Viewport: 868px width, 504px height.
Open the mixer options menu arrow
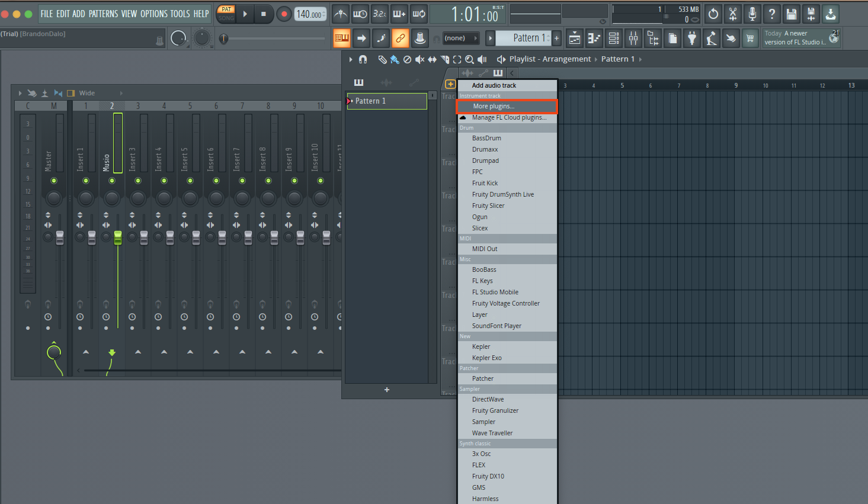click(x=20, y=93)
